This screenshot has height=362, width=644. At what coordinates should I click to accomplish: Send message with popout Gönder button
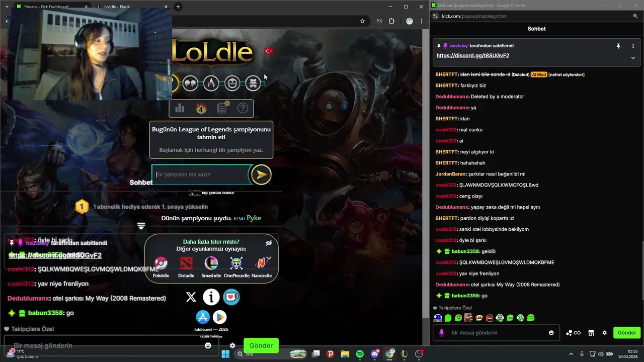click(x=627, y=333)
